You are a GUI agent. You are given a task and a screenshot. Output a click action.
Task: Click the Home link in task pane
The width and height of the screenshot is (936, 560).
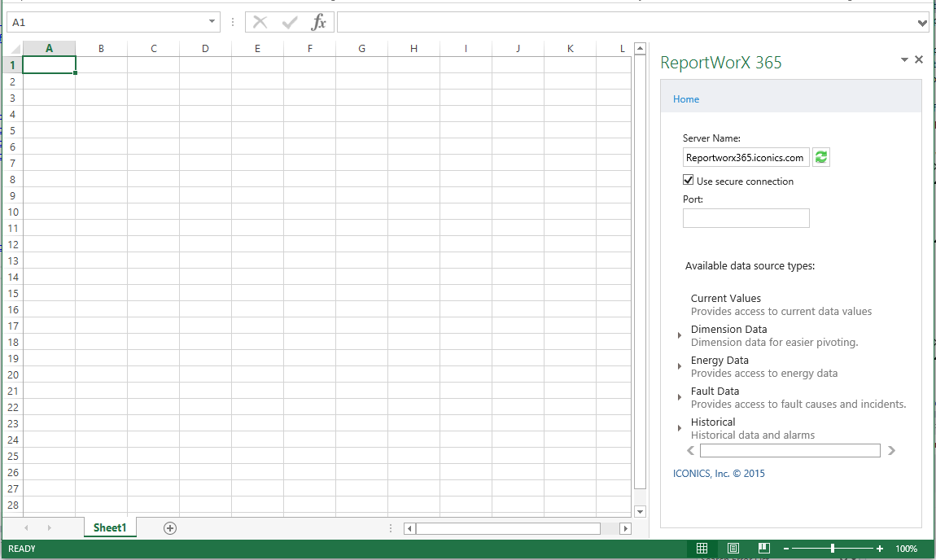click(686, 99)
